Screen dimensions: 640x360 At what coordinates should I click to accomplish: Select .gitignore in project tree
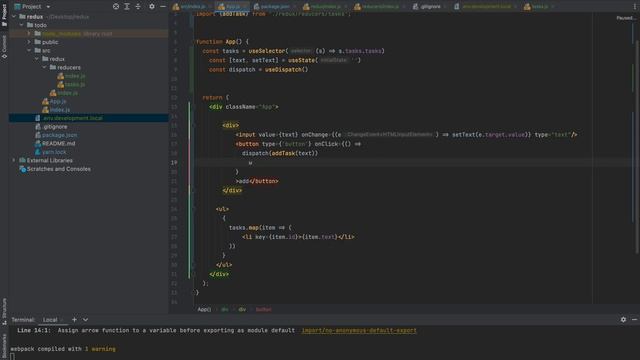(55, 127)
